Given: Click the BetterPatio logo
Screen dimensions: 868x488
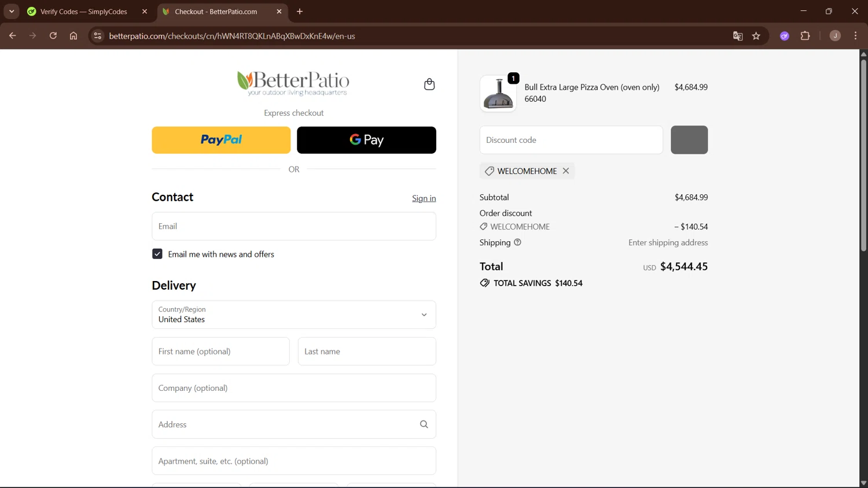Looking at the screenshot, I should coord(293,84).
